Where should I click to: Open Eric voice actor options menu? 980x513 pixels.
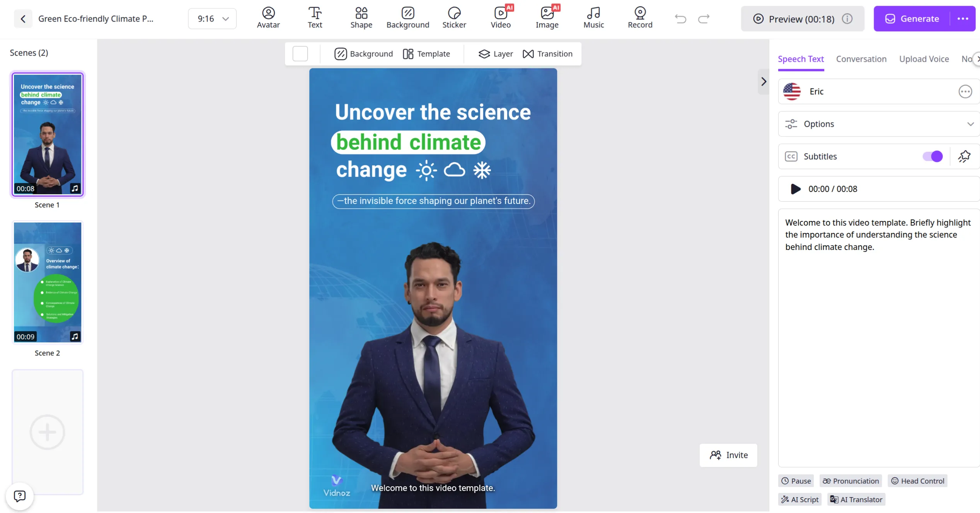[x=965, y=92]
